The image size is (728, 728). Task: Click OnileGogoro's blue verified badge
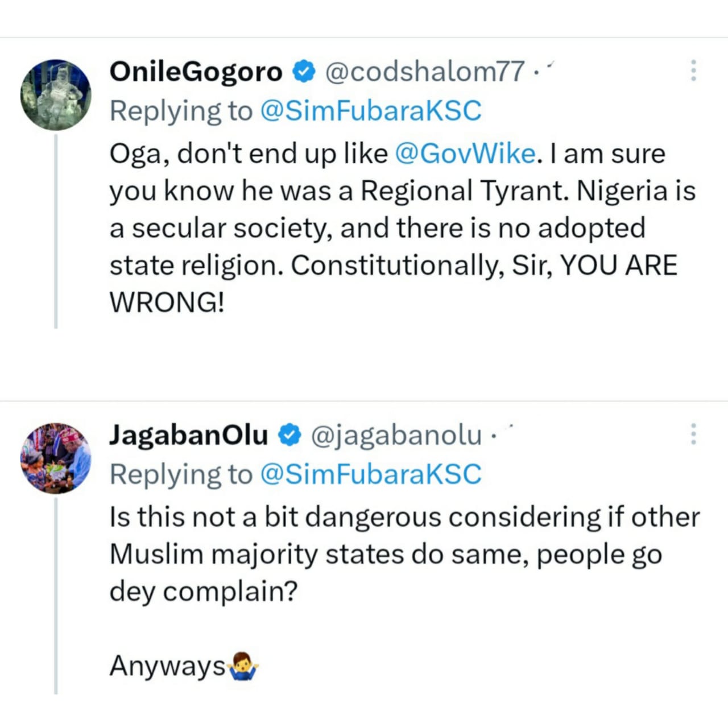click(x=304, y=72)
